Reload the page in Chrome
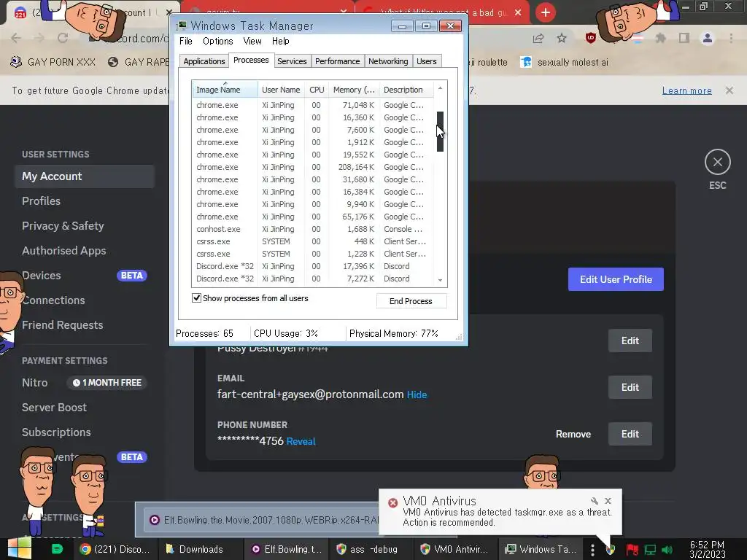 coord(63,38)
